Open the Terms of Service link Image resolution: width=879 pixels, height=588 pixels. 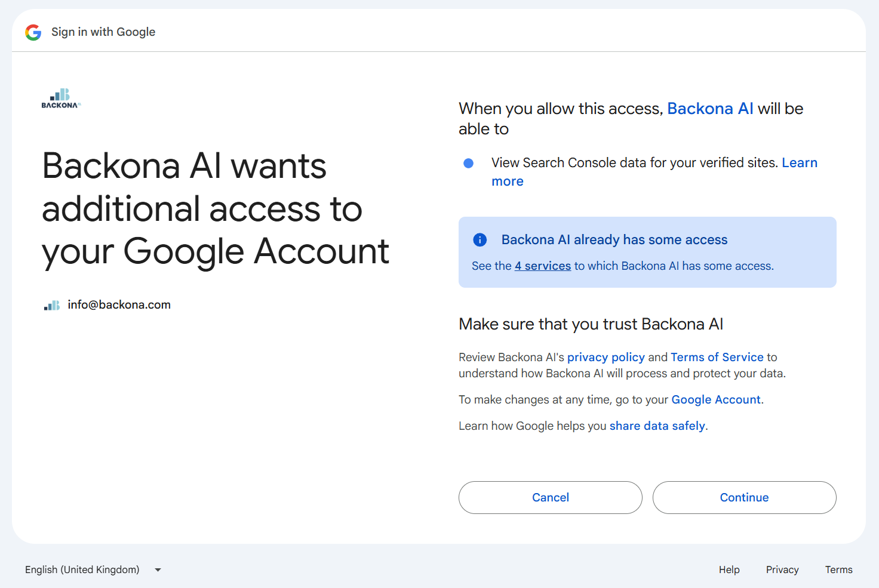point(717,357)
